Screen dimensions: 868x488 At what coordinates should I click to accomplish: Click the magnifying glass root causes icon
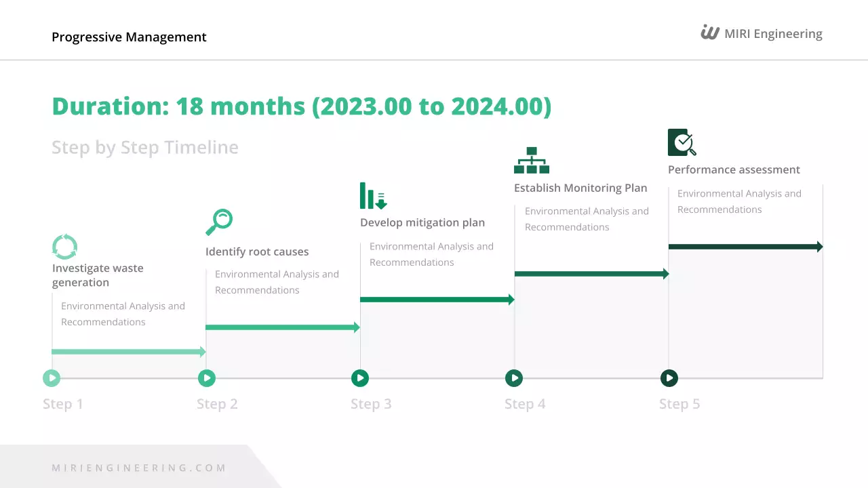[219, 222]
